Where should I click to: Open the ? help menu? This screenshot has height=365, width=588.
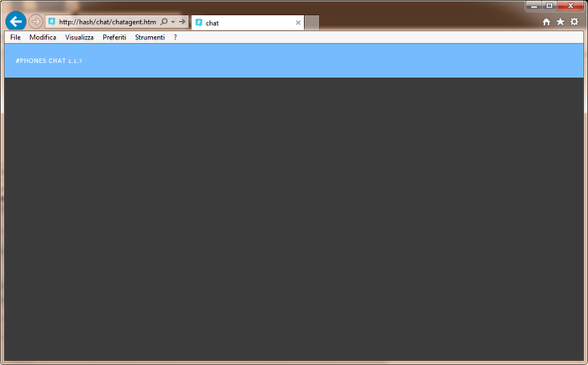[175, 37]
